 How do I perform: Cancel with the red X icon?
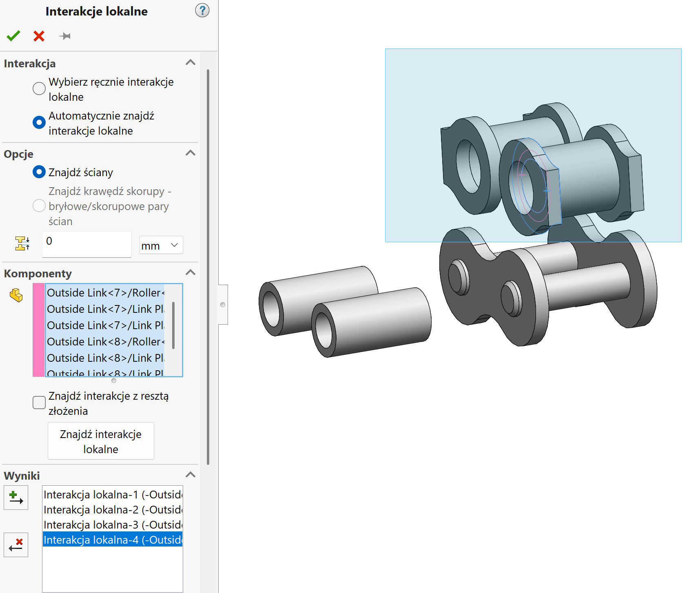(x=39, y=36)
